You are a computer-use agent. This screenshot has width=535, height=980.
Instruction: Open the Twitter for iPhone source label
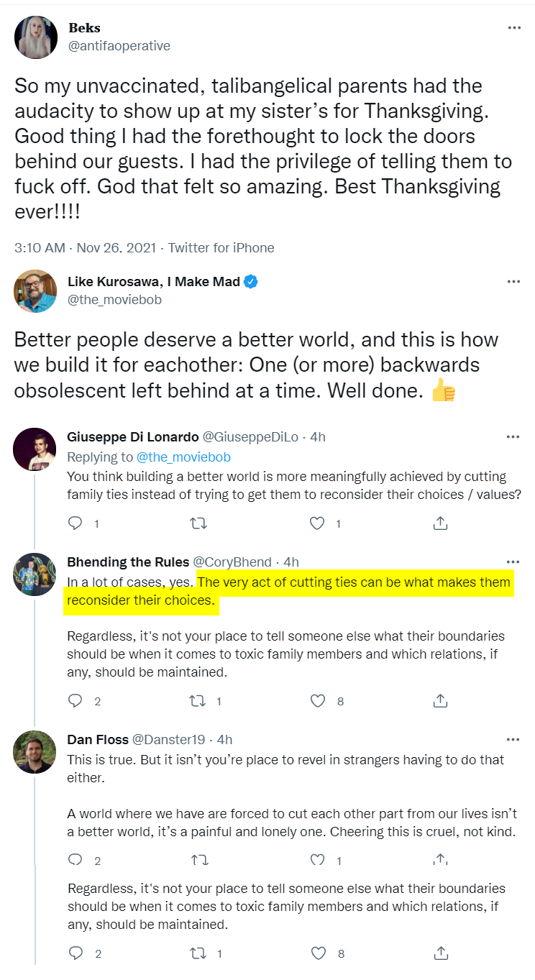221,247
